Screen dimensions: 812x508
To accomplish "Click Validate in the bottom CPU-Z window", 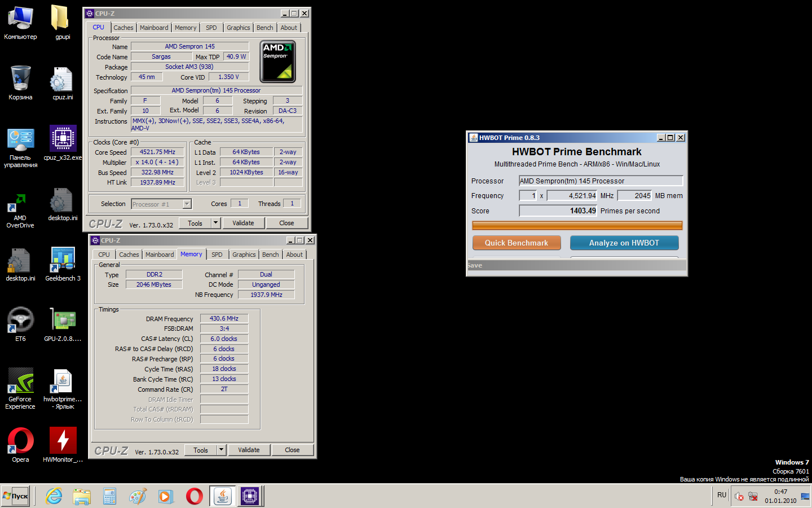I will click(x=249, y=450).
